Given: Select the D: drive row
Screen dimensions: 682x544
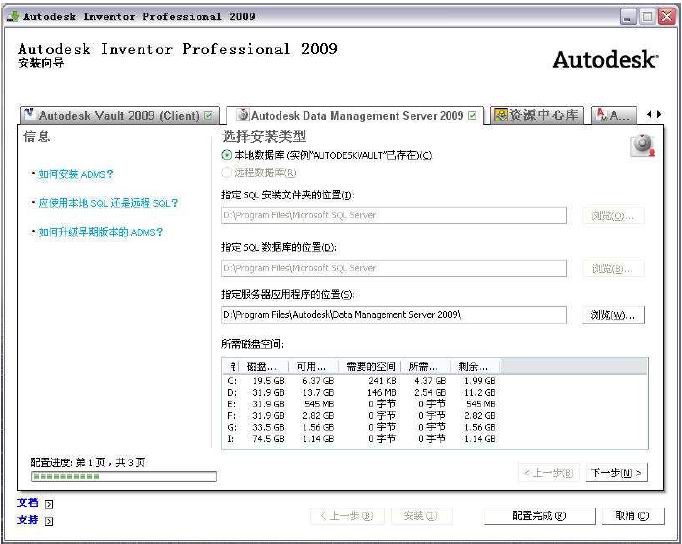Looking at the screenshot, I should pyautogui.click(x=361, y=393).
